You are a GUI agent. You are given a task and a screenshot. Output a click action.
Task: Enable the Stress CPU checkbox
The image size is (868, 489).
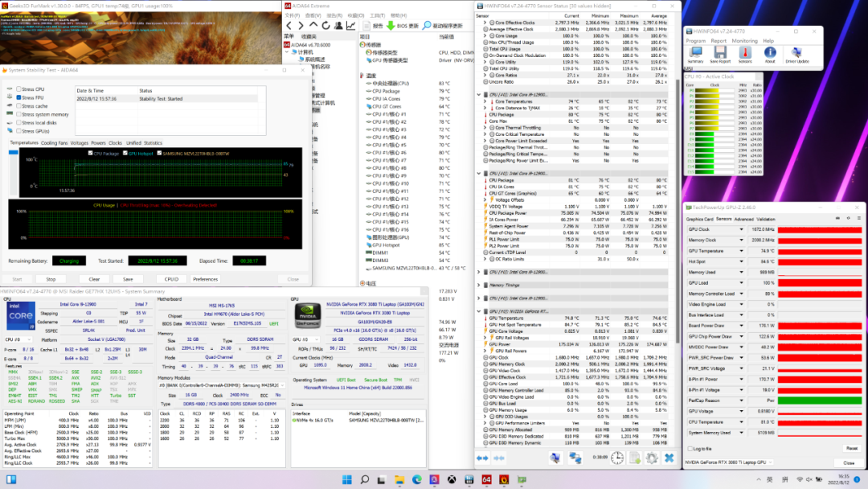tap(18, 89)
